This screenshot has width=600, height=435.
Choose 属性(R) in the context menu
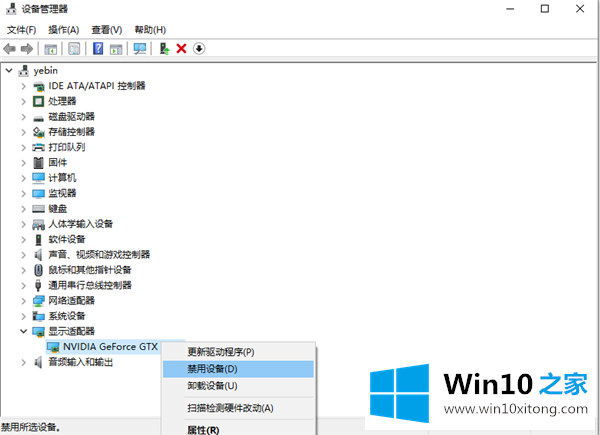[x=238, y=429]
